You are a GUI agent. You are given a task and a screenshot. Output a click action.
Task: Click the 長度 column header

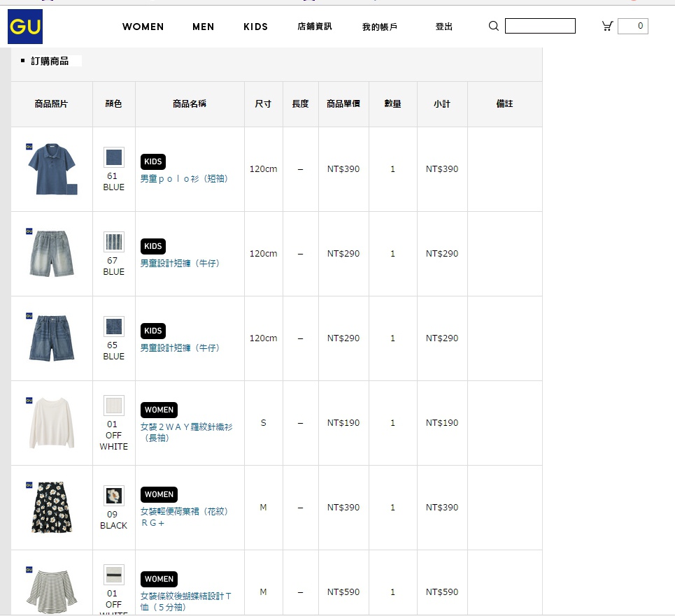tap(301, 103)
